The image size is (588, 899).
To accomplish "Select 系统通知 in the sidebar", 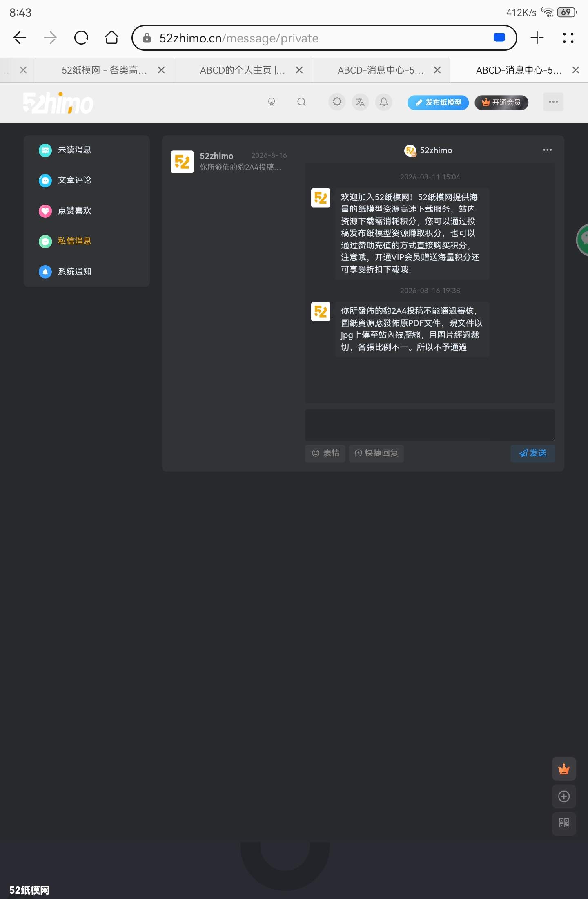I will (x=87, y=272).
